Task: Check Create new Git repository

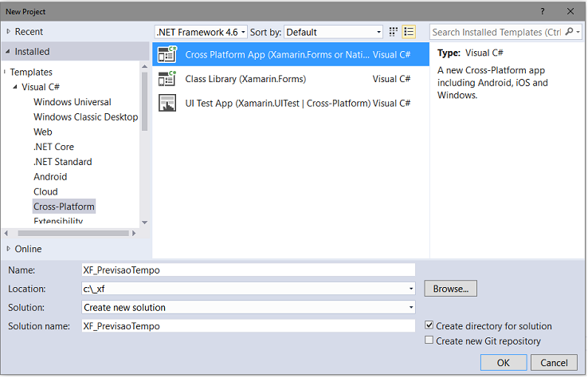Action: (429, 340)
